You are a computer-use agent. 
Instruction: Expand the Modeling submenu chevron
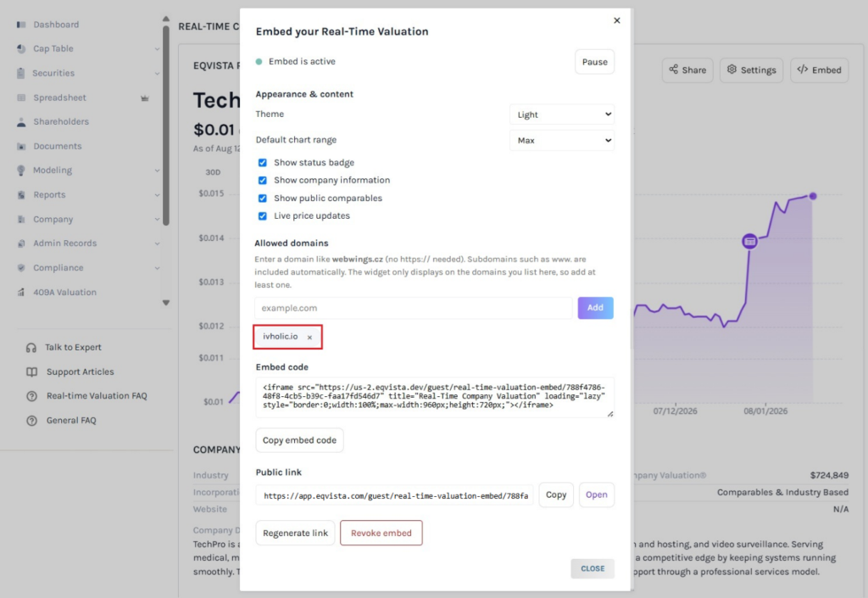point(157,170)
